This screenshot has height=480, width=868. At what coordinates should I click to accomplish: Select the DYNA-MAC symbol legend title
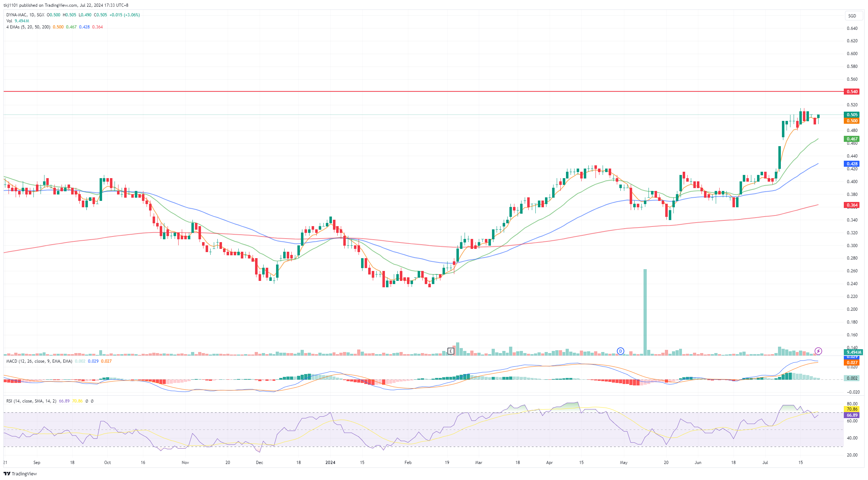[25, 15]
